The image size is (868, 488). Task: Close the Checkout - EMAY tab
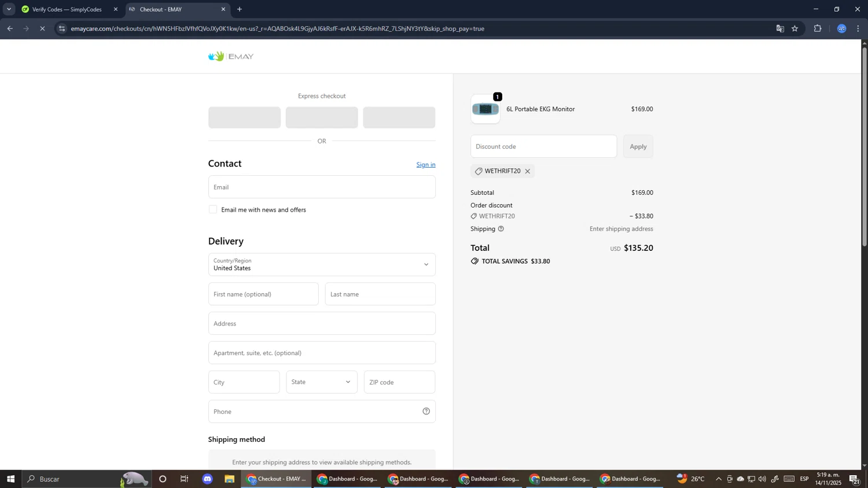(223, 9)
